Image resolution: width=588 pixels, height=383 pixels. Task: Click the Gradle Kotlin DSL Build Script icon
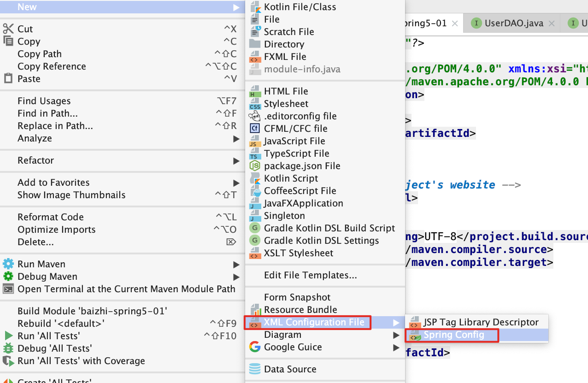tap(255, 228)
